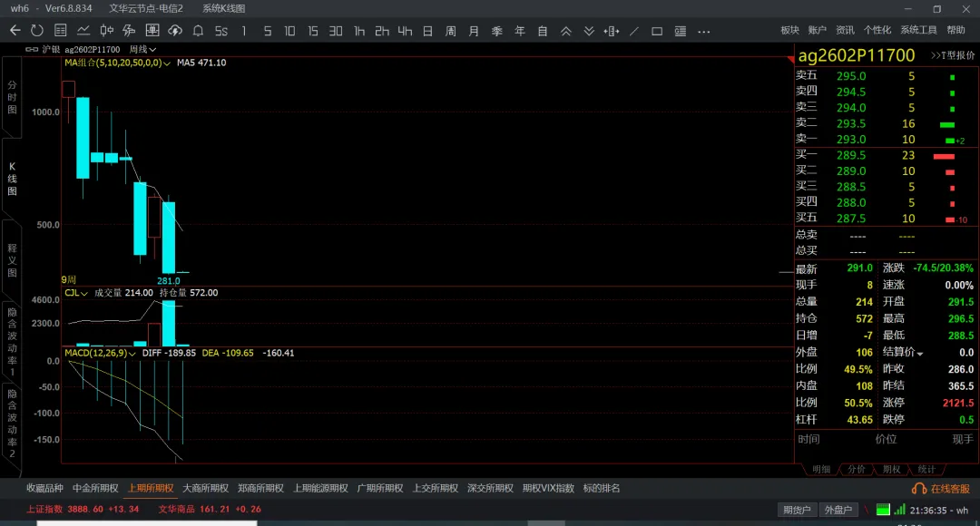Switch the chart to the 1h period
The width and height of the screenshot is (980, 526).
coord(359,31)
